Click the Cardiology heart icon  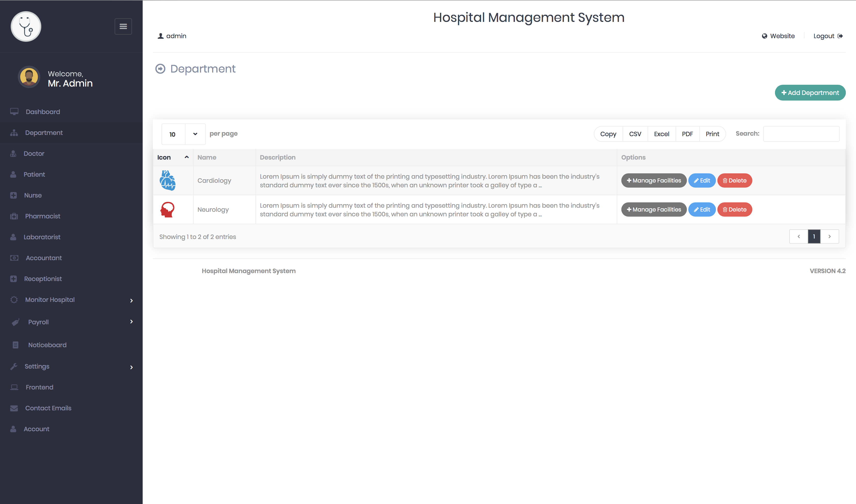(x=168, y=180)
